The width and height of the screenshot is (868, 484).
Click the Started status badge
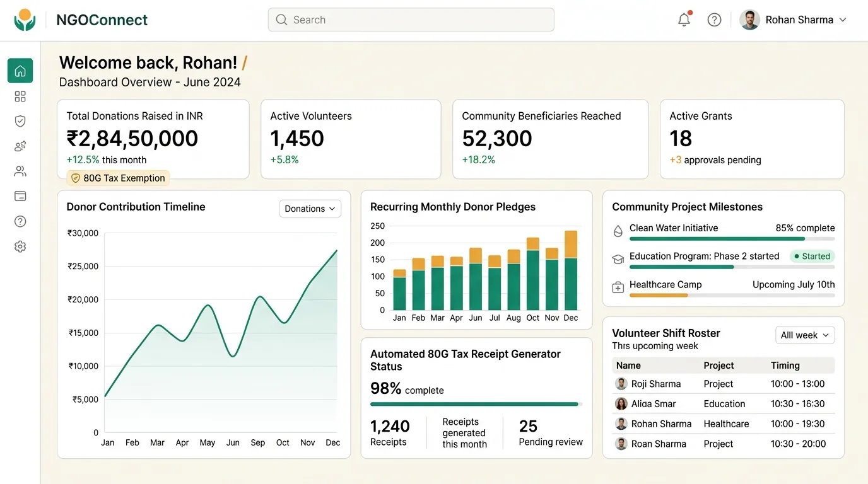click(x=812, y=256)
